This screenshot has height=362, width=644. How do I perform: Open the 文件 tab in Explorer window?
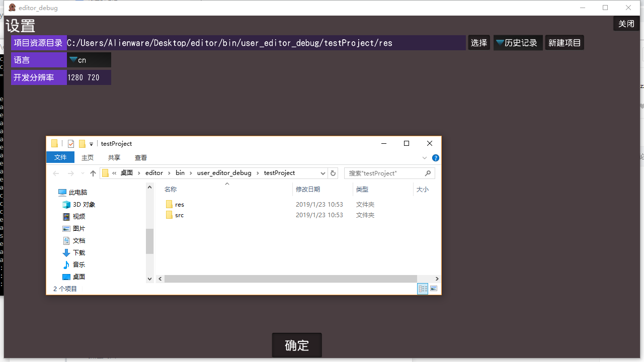pyautogui.click(x=60, y=157)
